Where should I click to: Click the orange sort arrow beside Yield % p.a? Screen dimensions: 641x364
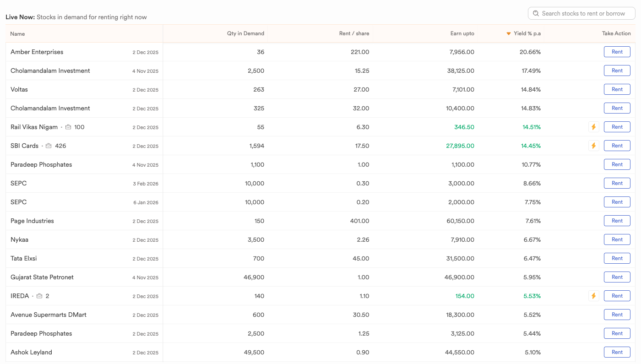click(508, 34)
